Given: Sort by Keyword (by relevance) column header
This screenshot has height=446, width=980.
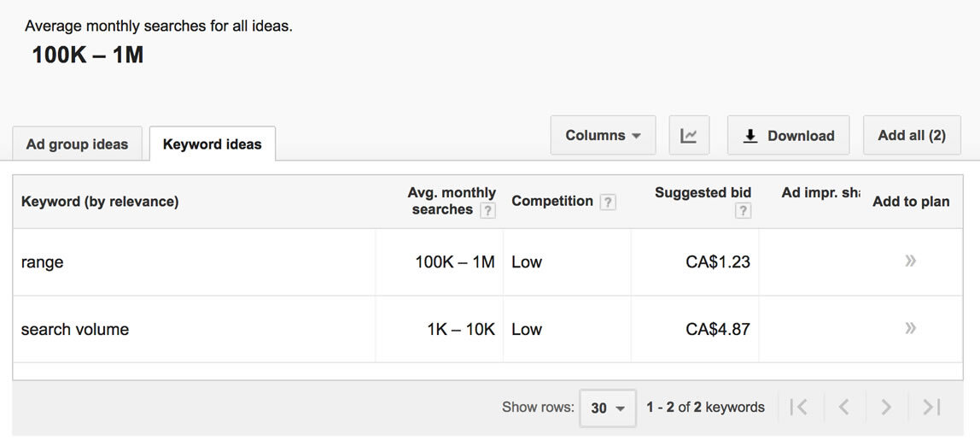Looking at the screenshot, I should 100,202.
